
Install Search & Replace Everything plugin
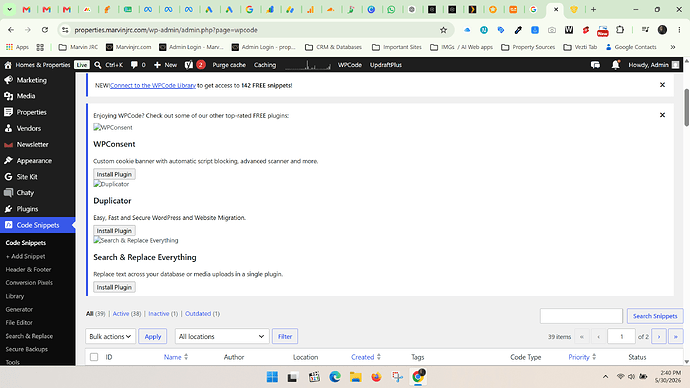tap(114, 287)
